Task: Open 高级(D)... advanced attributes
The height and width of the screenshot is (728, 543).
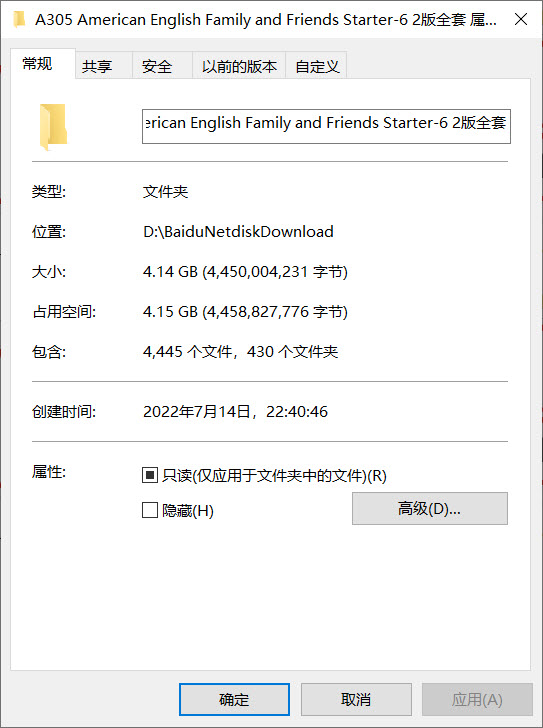Action: [430, 508]
